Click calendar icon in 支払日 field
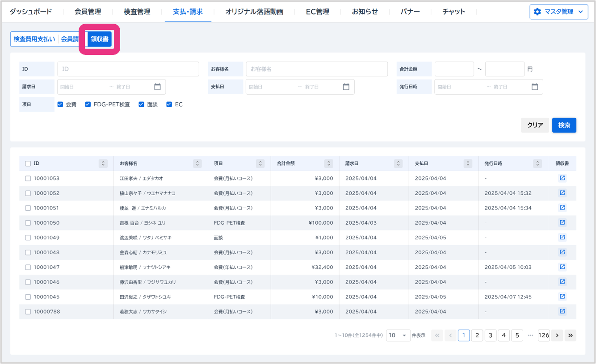The width and height of the screenshot is (596, 364). tap(346, 87)
